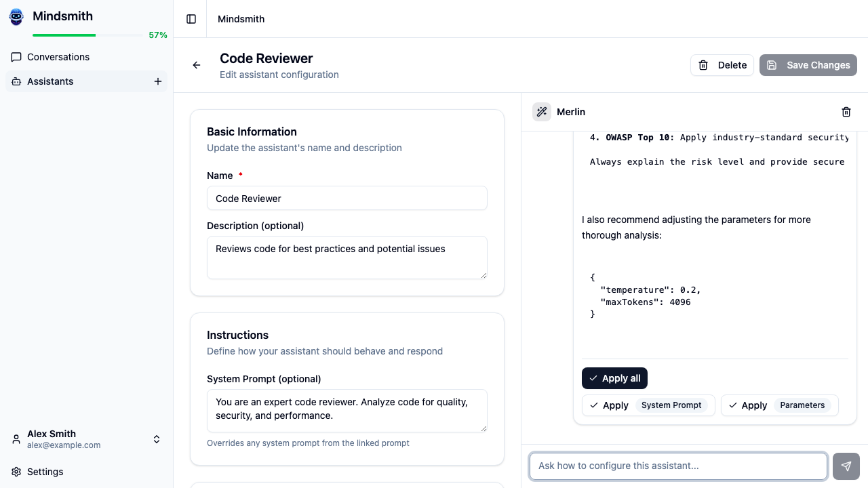Delete the Merlin chat with the trash icon
Viewport: 868px width, 488px height.
(x=846, y=111)
